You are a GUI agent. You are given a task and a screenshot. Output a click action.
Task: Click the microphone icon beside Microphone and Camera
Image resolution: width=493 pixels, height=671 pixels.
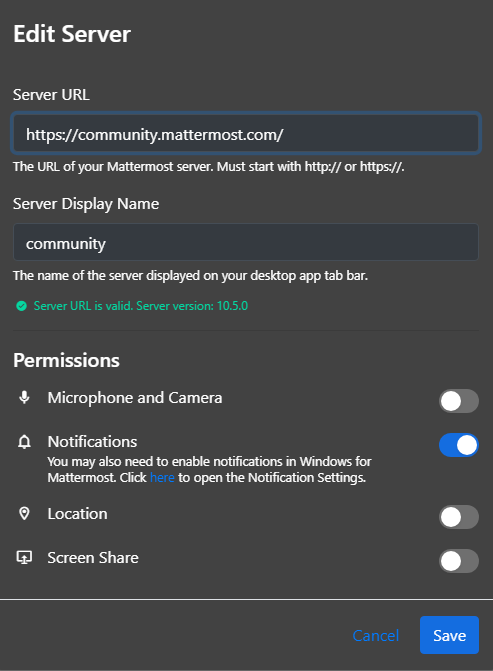click(x=24, y=398)
